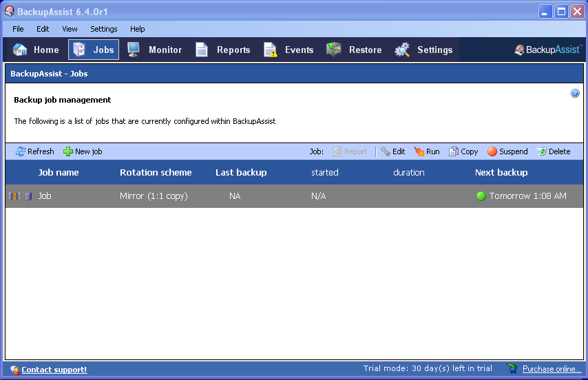588x380 pixels.
Task: Click the Rotation scheme column header
Action: pos(156,172)
